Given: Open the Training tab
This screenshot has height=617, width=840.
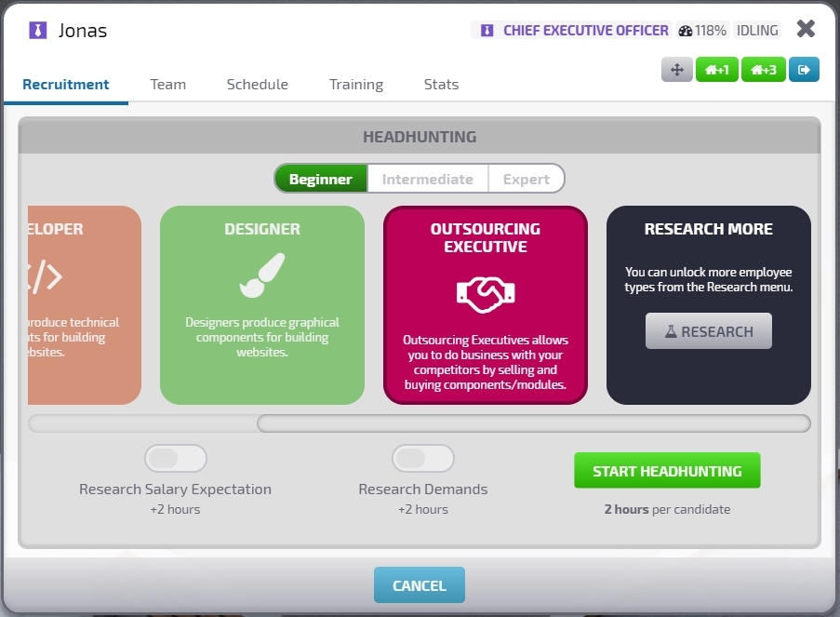Looking at the screenshot, I should point(355,84).
